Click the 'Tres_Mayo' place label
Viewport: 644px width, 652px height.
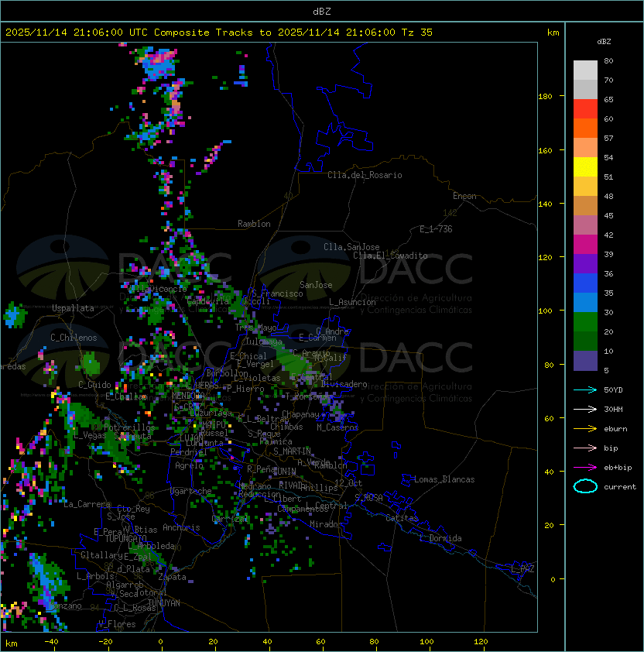click(x=255, y=328)
